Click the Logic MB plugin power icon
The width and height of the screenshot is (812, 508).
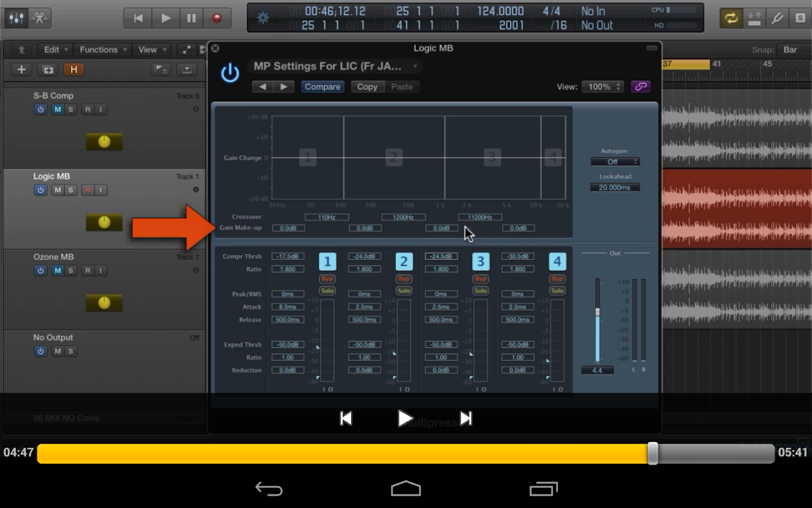coord(230,73)
